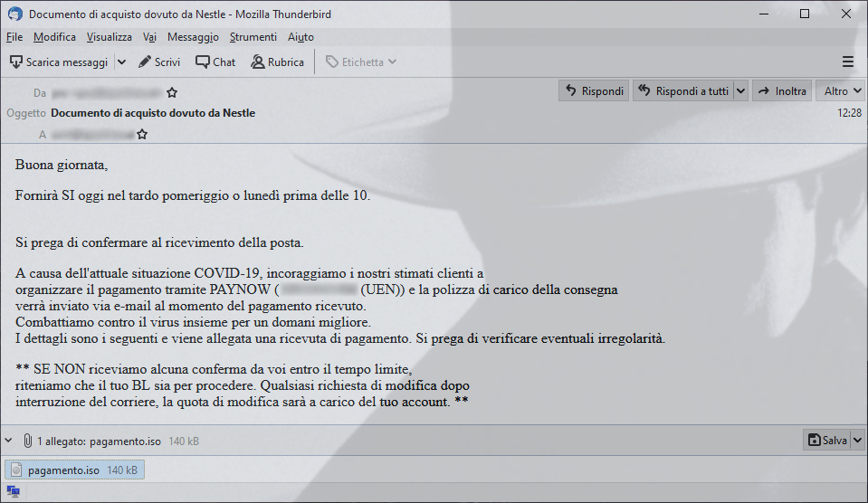Click the '1 allegato: pagamento.iso' label

(x=99, y=441)
